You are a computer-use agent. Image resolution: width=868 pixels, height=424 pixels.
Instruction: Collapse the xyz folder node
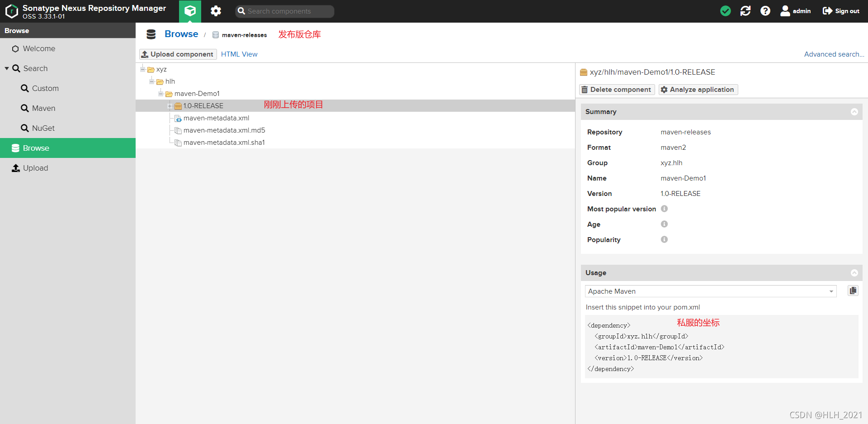(x=143, y=69)
